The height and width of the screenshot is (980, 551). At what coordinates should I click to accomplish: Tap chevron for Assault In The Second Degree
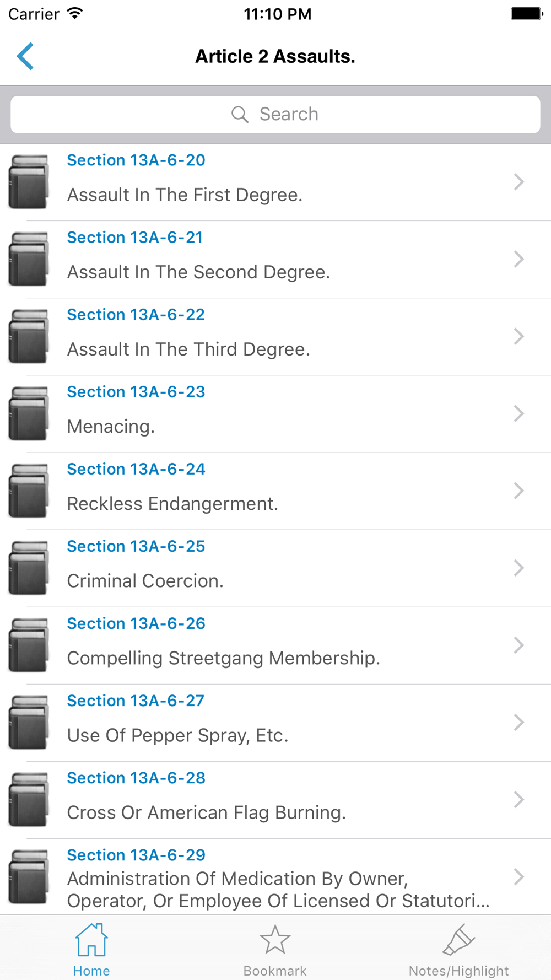point(518,259)
